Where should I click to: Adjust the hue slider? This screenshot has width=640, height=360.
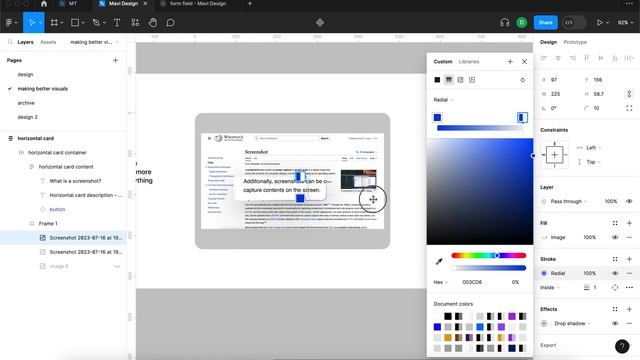pyautogui.click(x=489, y=256)
